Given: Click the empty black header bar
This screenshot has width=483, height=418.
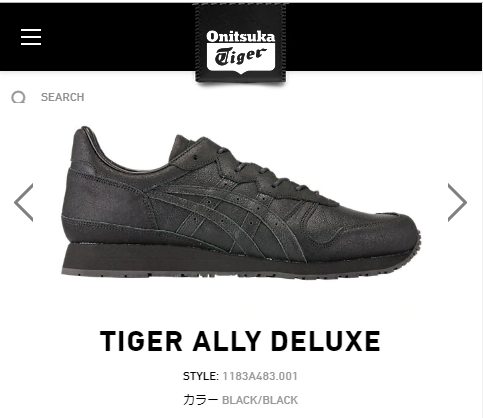Looking at the screenshot, I should click(x=383, y=37).
